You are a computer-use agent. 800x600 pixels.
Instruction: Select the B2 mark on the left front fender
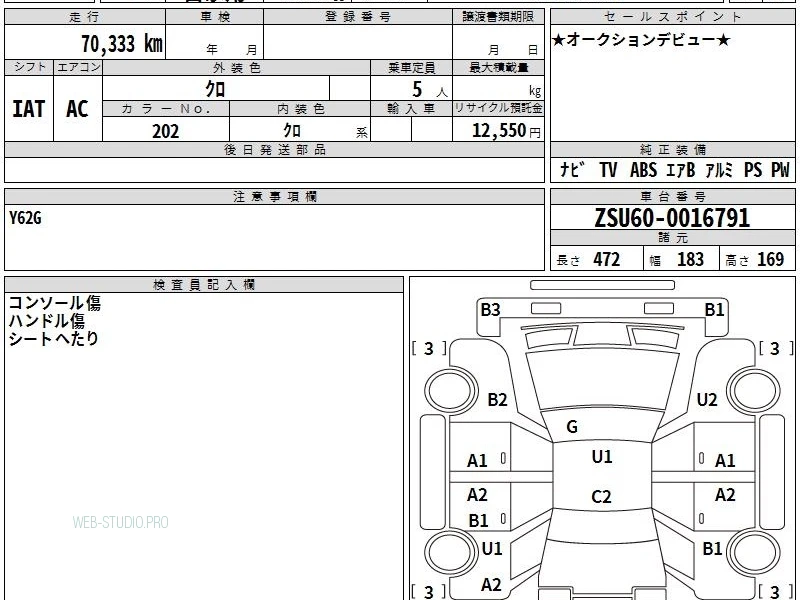pyautogui.click(x=497, y=399)
